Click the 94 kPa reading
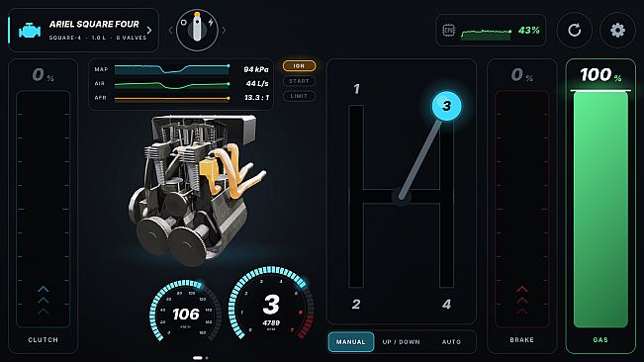 tap(256, 69)
